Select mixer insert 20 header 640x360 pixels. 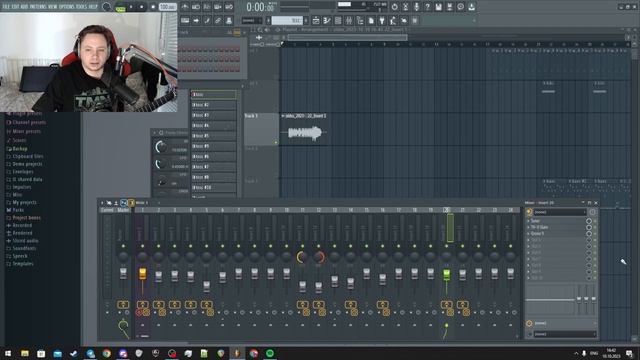point(447,210)
